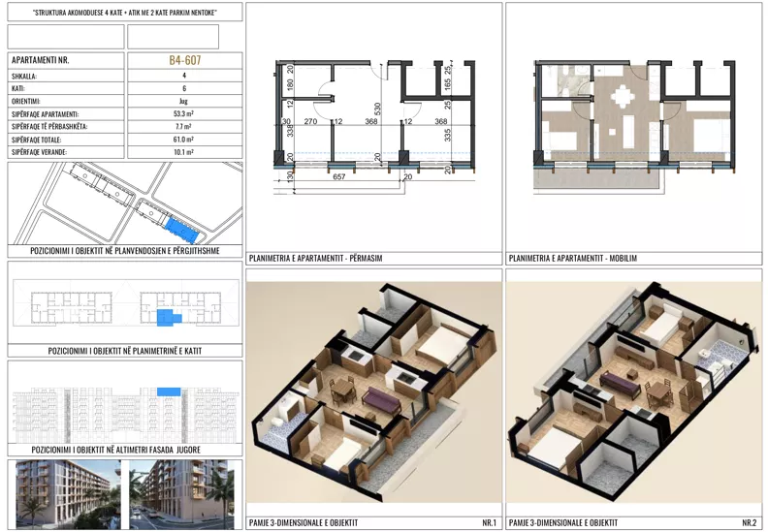This screenshot has width=768, height=532.
Task: Select the 'ORIENTIMI:' label
Action: [26, 102]
